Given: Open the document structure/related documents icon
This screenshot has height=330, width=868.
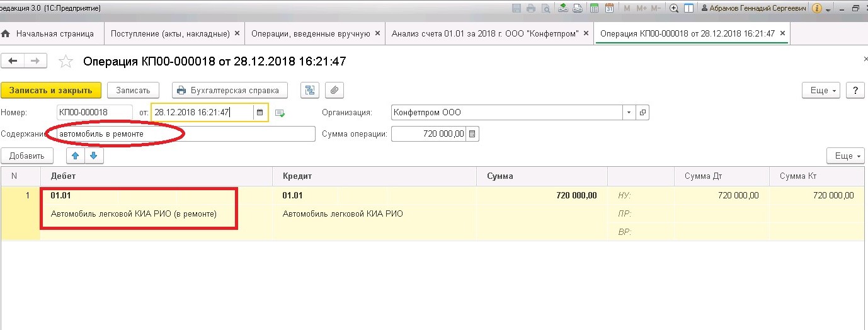Looking at the screenshot, I should [x=310, y=90].
